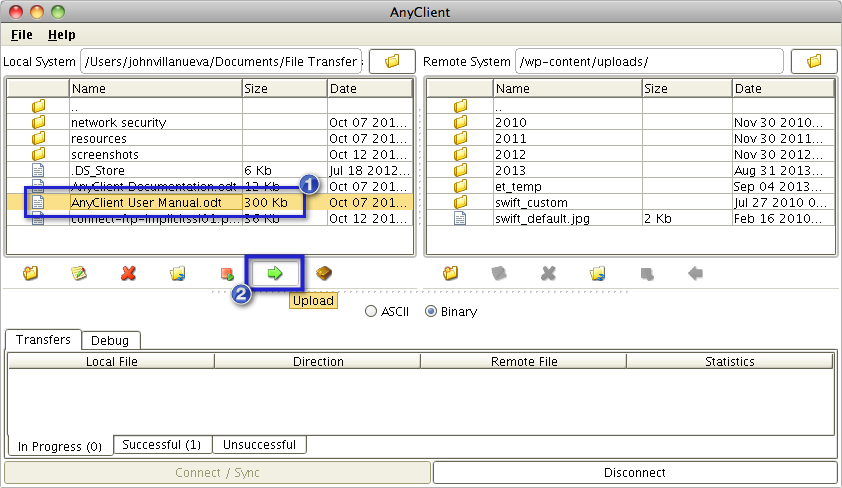Sort local files by Size column

click(x=285, y=89)
